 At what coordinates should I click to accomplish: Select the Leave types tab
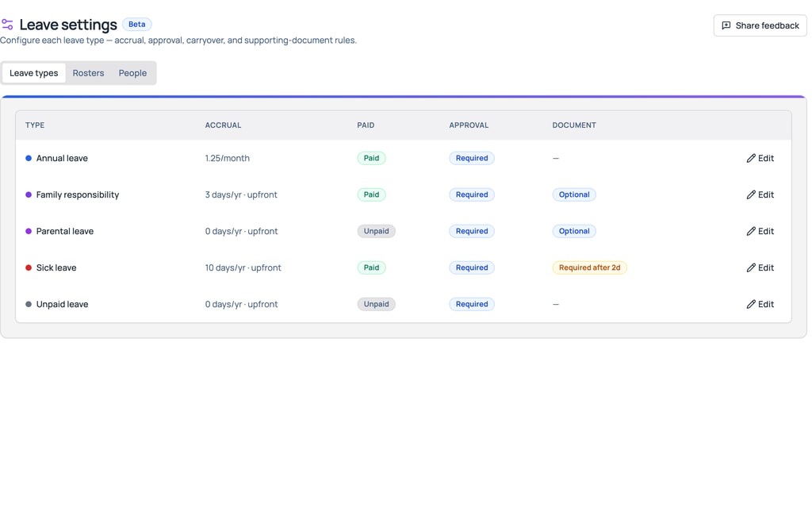point(33,73)
